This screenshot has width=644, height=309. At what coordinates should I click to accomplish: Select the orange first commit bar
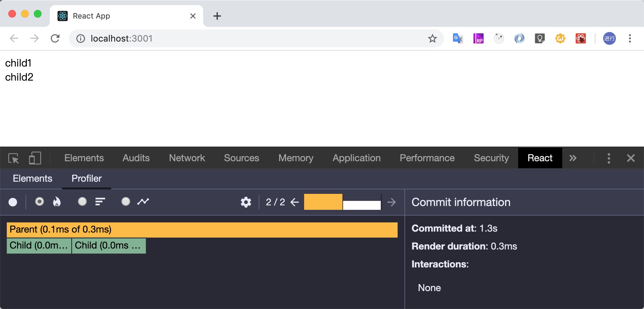(x=323, y=202)
